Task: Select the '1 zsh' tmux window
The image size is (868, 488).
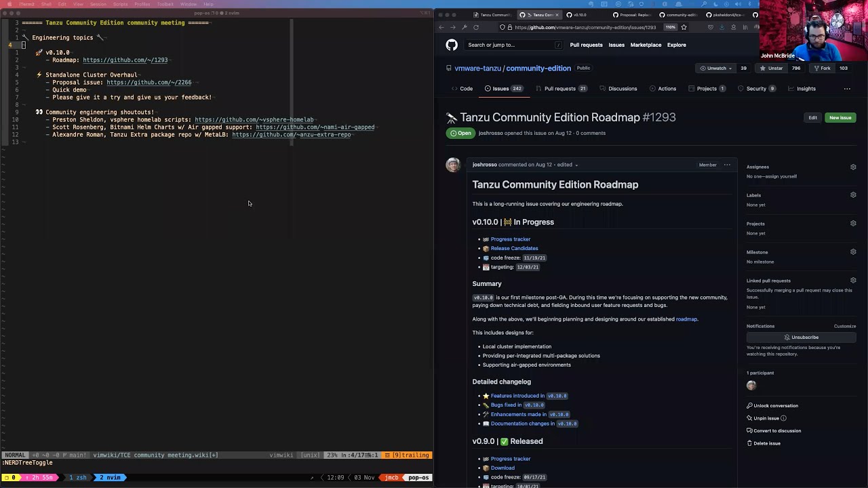Action: (77, 478)
